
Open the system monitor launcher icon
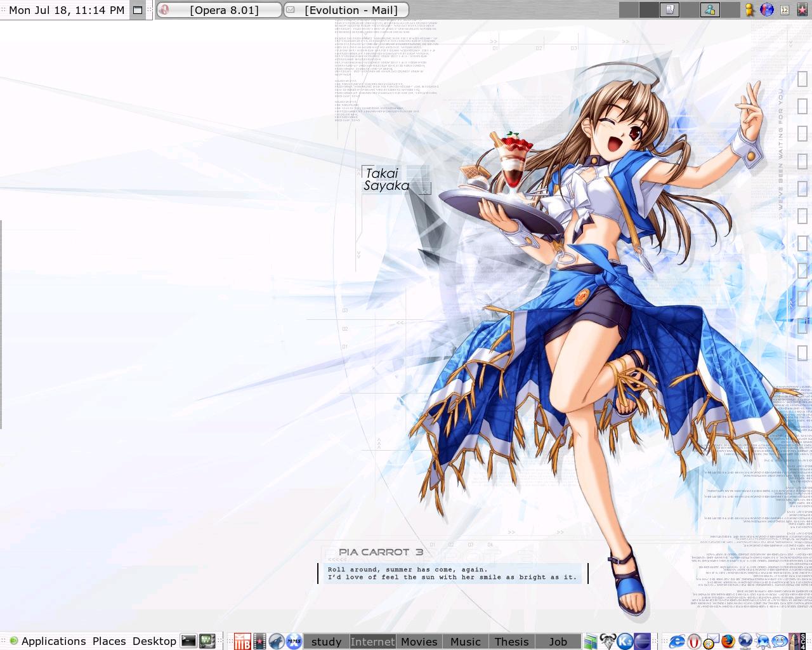(207, 641)
